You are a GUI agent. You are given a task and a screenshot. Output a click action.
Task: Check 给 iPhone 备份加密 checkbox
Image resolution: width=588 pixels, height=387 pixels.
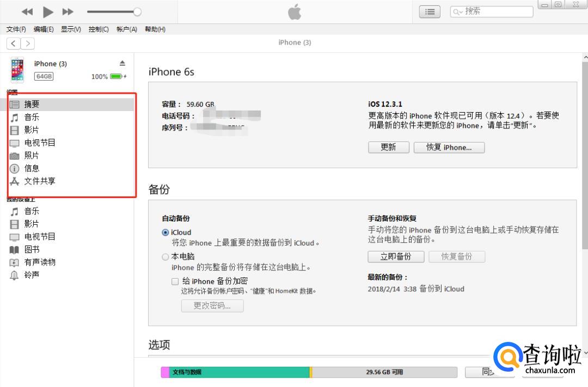click(175, 281)
